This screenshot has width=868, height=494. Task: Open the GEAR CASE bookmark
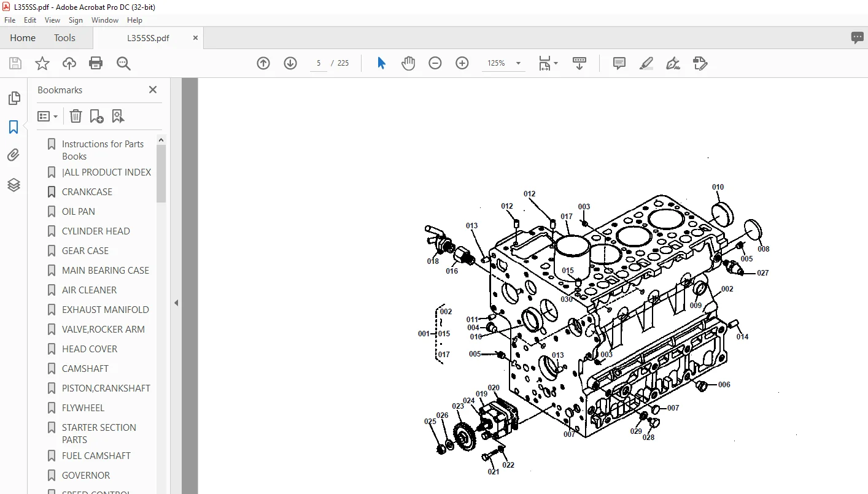point(85,250)
